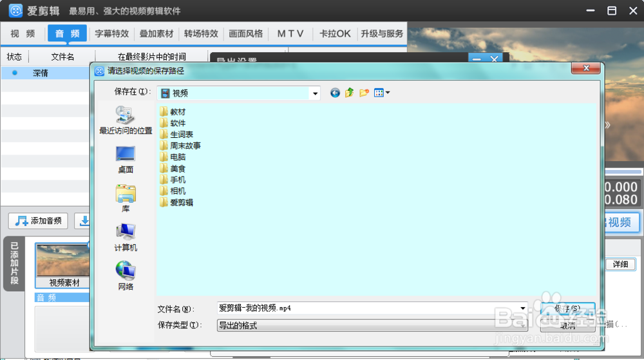Switch to the 音频 tab
Screen dimensions: 644x360
(67, 33)
